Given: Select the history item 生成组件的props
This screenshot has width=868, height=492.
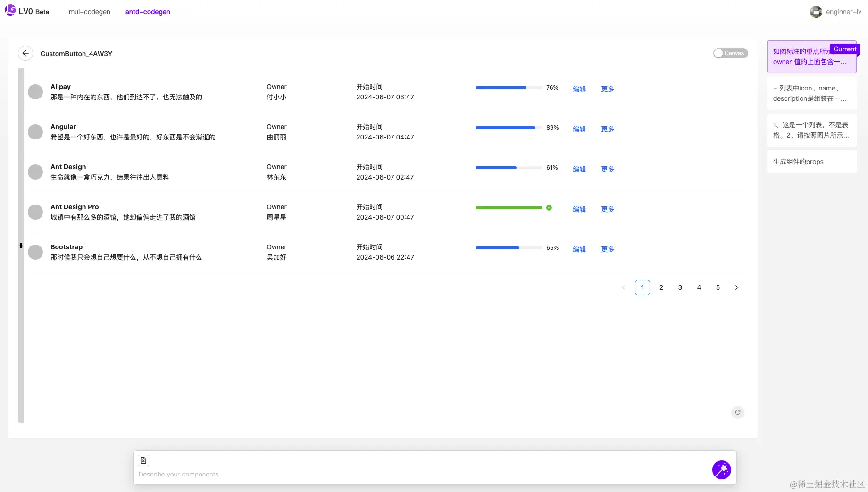Looking at the screenshot, I should coord(811,162).
